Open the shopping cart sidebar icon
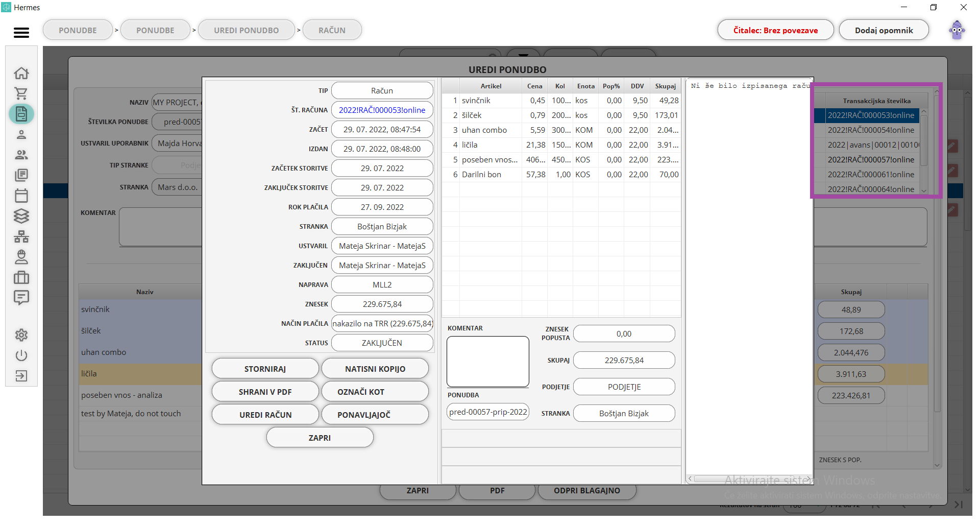 (21, 93)
